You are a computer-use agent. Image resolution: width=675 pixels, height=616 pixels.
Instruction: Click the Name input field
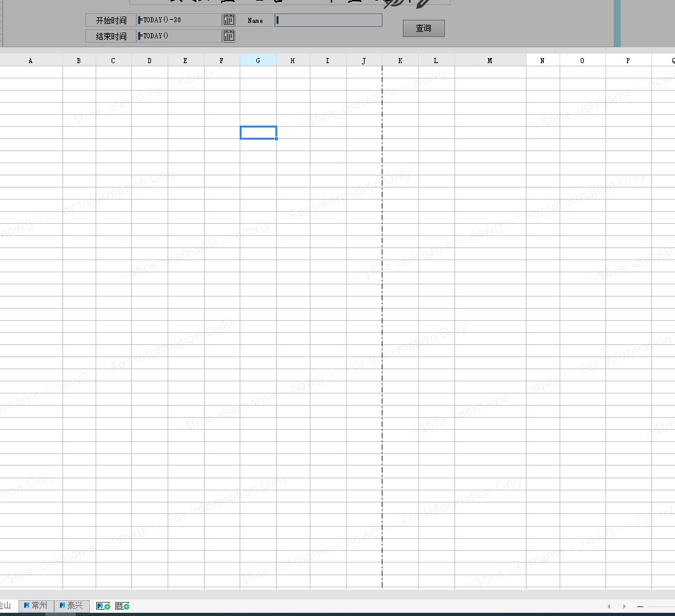point(328,20)
